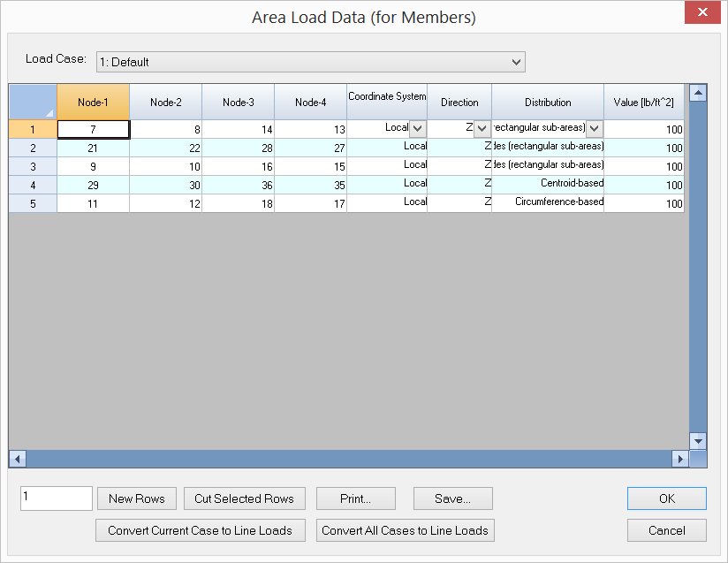Close the Area Load Data dialog
Viewport: 728px width, 563px height.
click(x=702, y=11)
